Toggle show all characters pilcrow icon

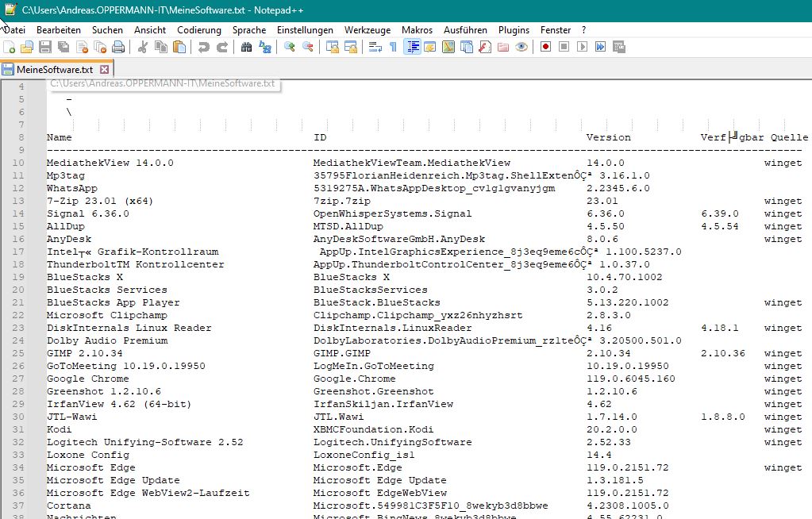393,47
